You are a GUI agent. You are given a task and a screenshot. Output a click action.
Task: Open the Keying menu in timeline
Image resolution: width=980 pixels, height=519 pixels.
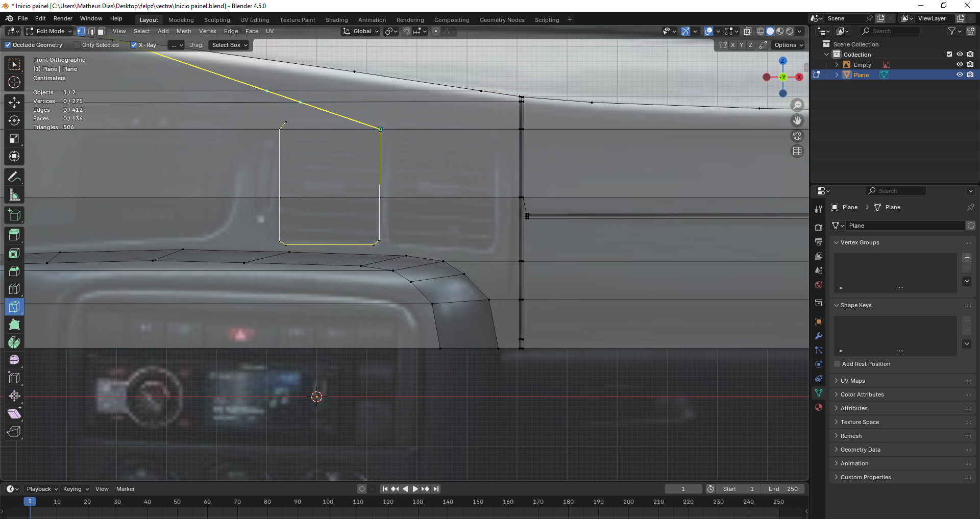tap(76, 489)
